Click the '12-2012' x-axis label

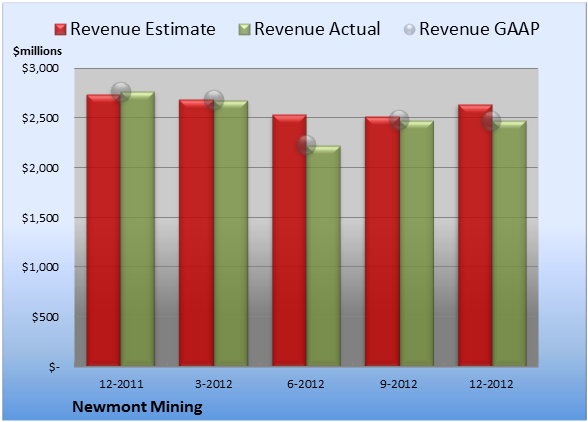(x=491, y=384)
